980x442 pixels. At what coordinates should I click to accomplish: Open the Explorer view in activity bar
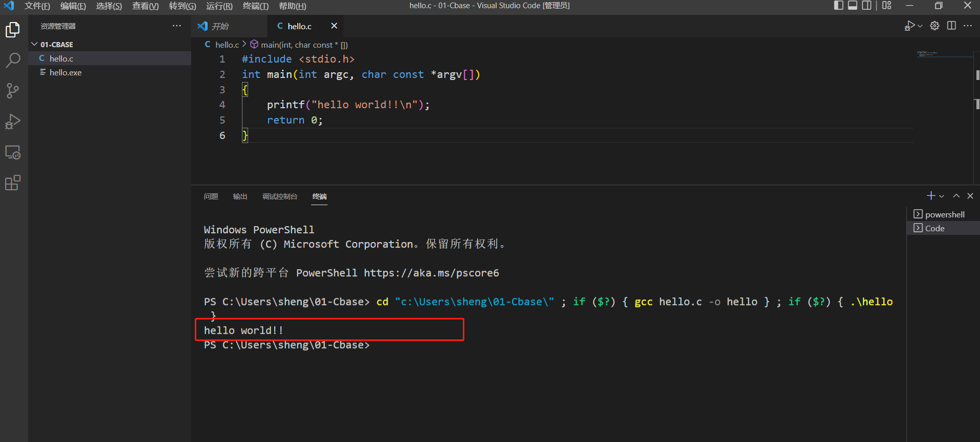13,30
